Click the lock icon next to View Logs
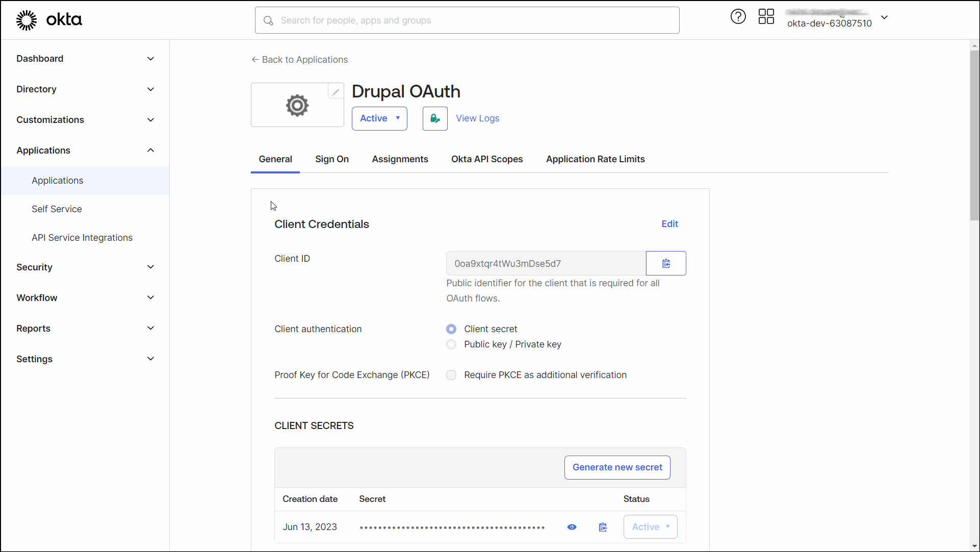Screen dimensions: 980x552 (x=434, y=118)
